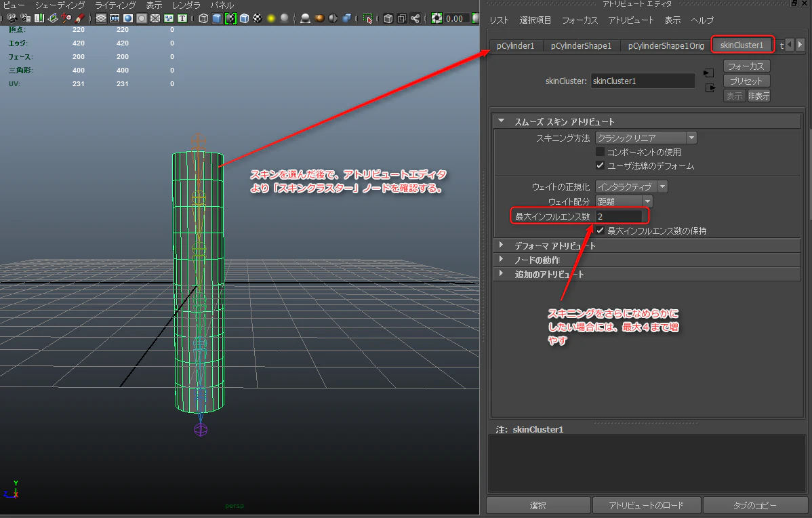Switch to wireframe cube display icon
The image size is (812, 518).
click(x=203, y=19)
